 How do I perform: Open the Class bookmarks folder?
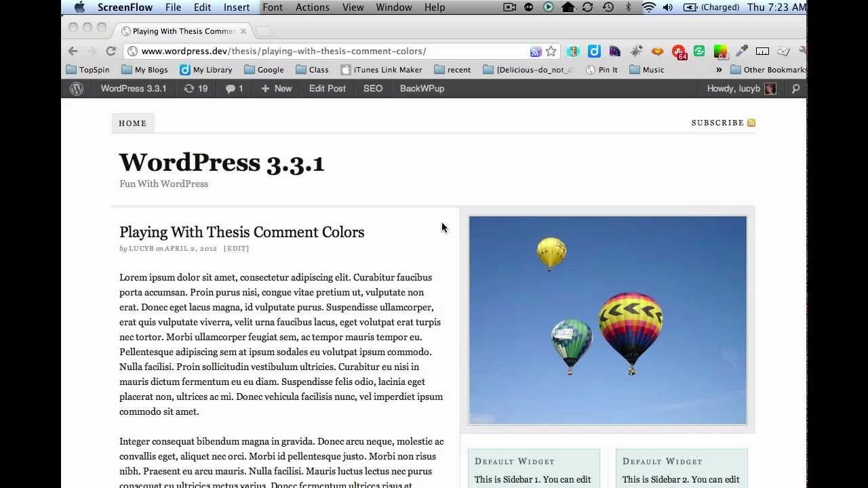click(312, 69)
